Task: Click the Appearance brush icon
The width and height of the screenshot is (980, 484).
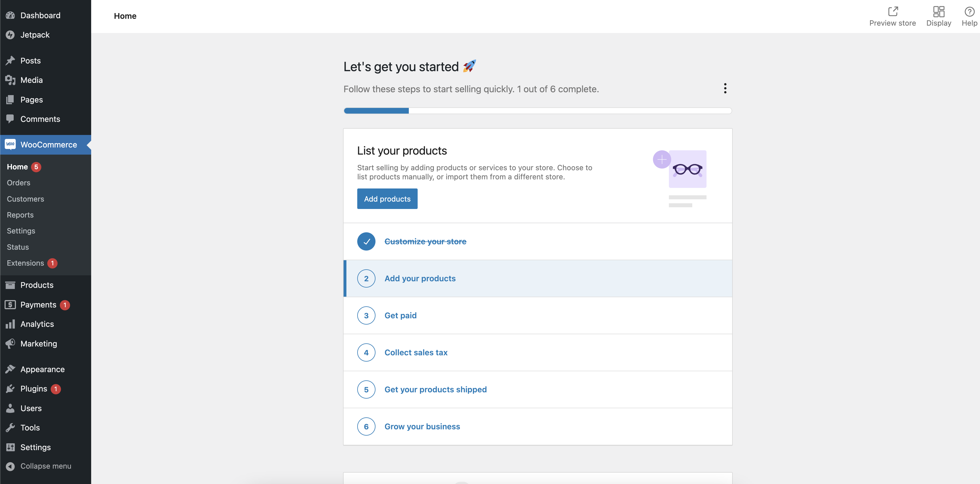Action: 10,369
